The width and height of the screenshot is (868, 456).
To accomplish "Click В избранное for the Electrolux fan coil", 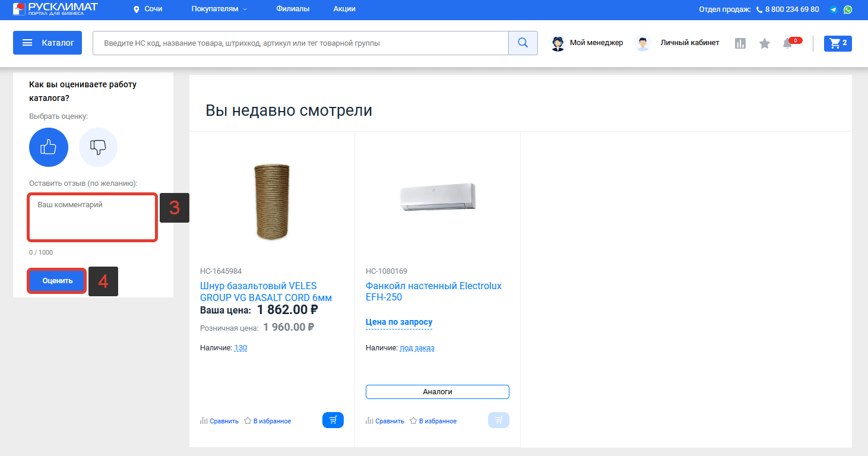I will point(433,421).
